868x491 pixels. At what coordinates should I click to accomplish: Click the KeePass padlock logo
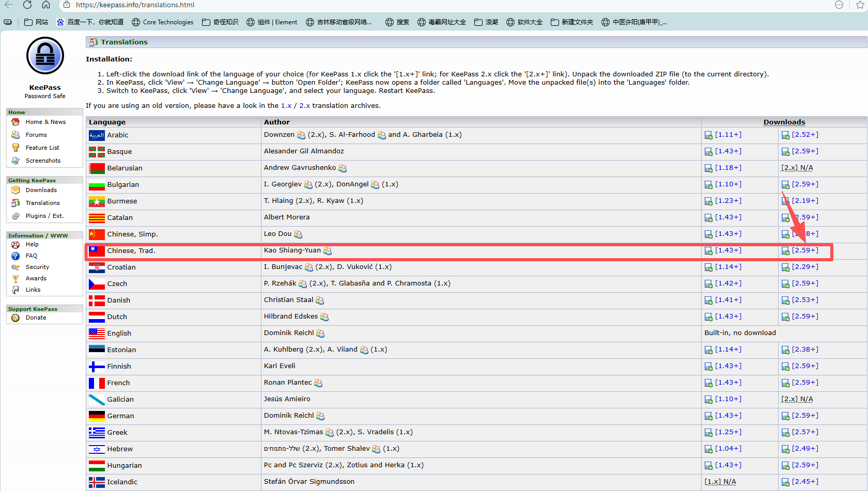point(45,56)
